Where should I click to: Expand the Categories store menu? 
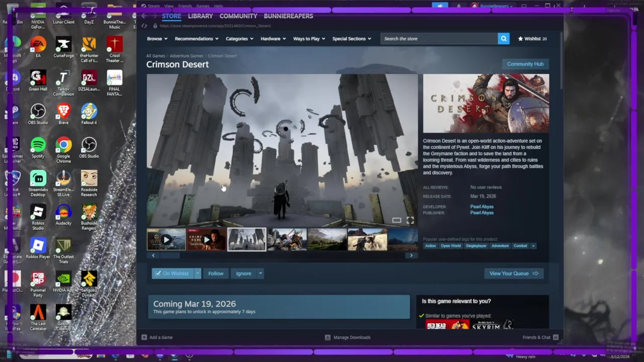239,39
